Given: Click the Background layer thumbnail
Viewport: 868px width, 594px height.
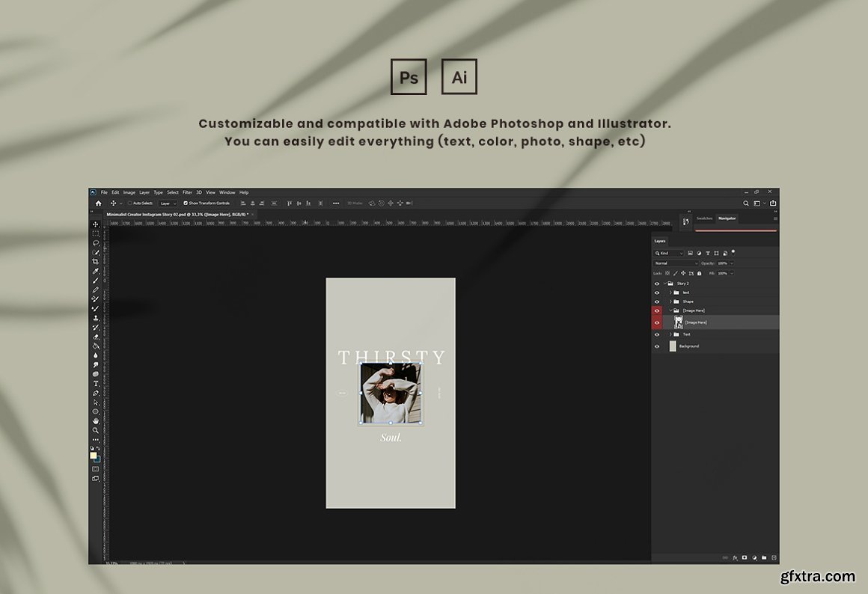Looking at the screenshot, I should [673, 346].
